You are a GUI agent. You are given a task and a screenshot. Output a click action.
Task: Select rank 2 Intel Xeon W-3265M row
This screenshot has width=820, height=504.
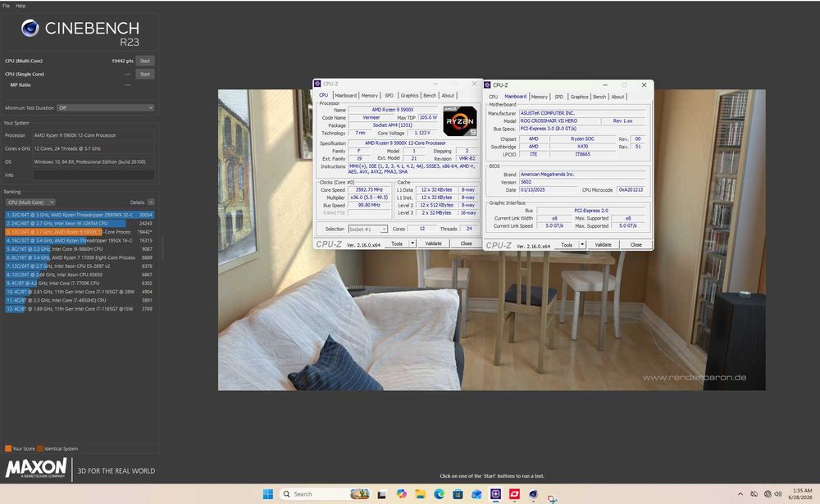tap(80, 223)
